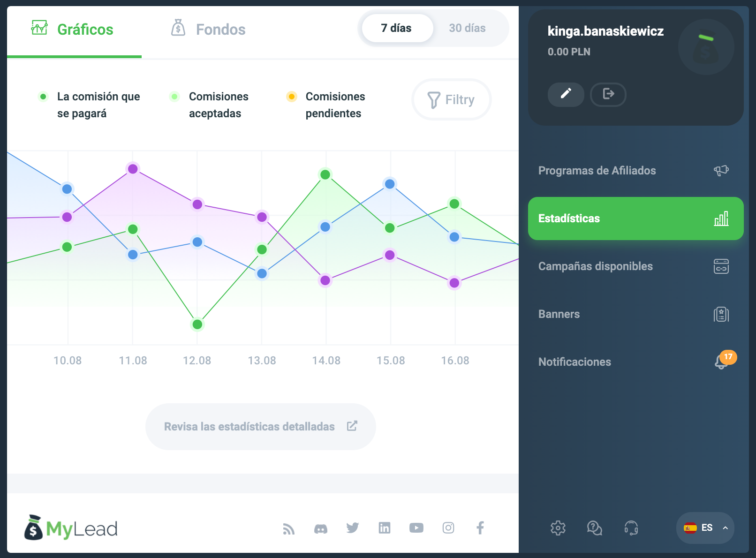Click the logout icon button
Viewport: 756px width, 558px height.
(x=608, y=94)
